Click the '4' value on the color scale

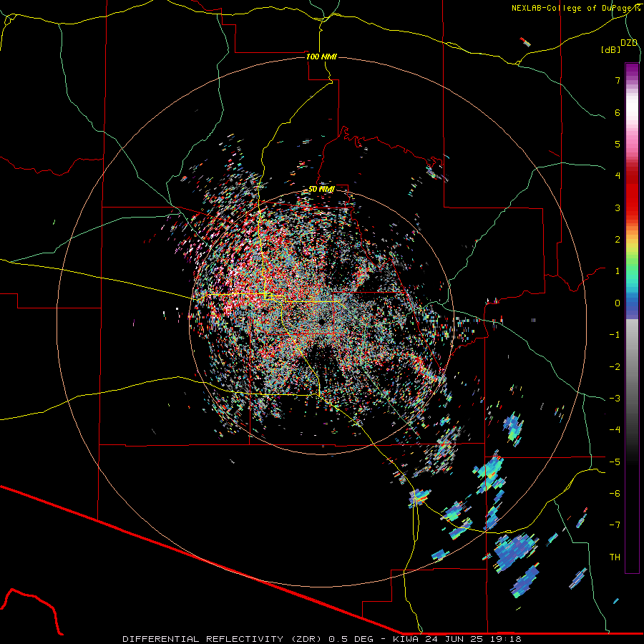coord(618,176)
